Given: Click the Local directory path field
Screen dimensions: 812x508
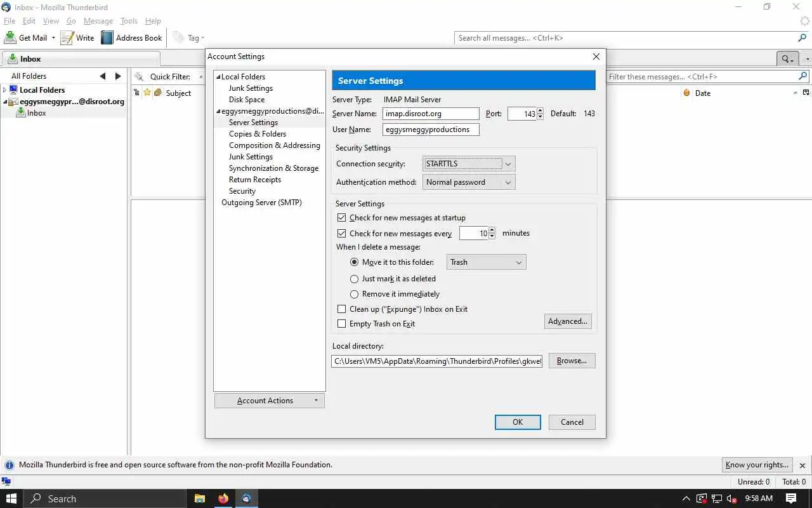Looking at the screenshot, I should 437,361.
